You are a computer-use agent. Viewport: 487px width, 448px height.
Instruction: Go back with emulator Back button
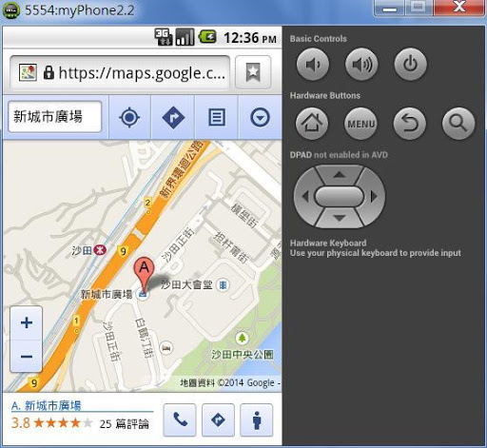pos(410,124)
